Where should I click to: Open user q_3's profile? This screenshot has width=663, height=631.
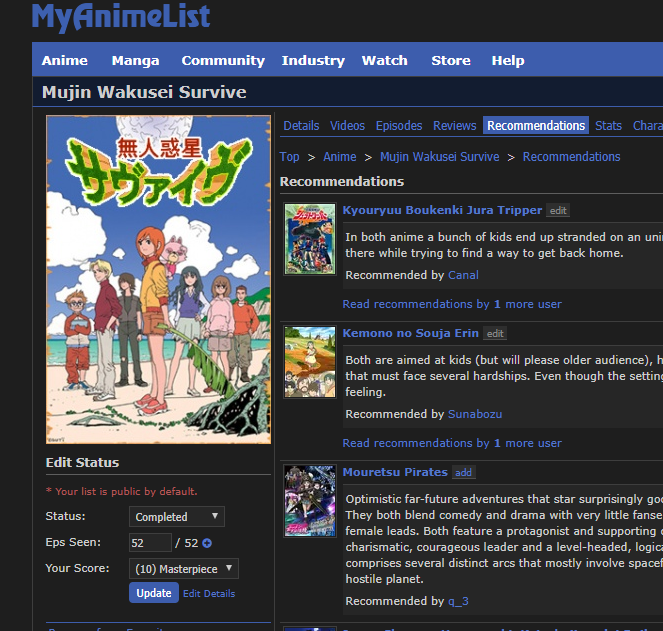point(458,601)
